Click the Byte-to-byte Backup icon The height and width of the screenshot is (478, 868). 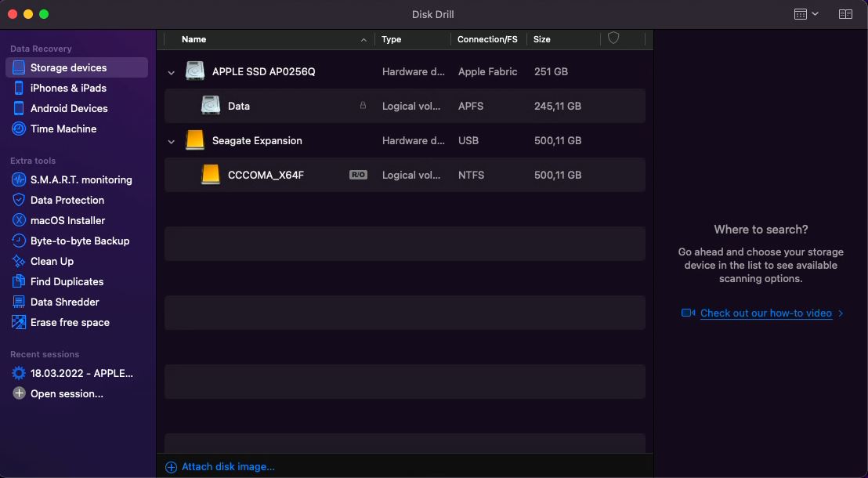(19, 241)
